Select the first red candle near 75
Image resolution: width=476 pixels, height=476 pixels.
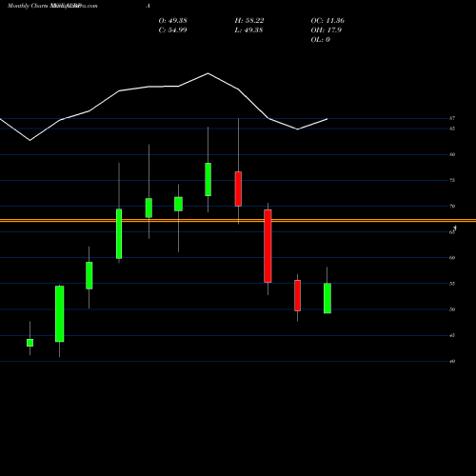238,188
